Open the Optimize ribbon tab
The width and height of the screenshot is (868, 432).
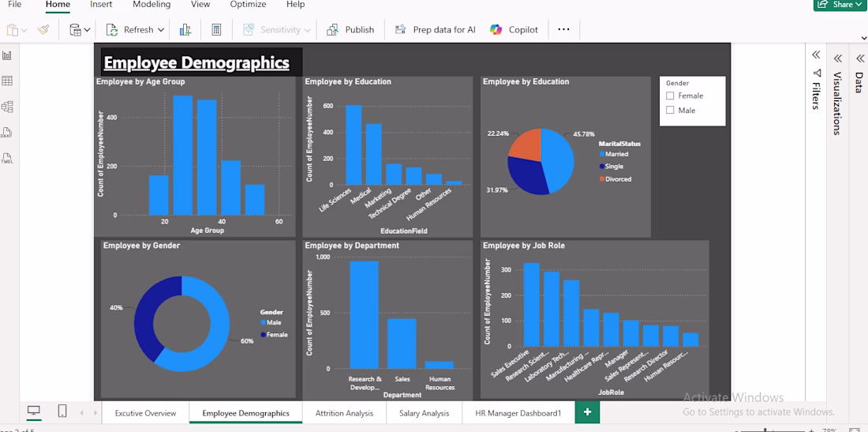[x=248, y=5]
